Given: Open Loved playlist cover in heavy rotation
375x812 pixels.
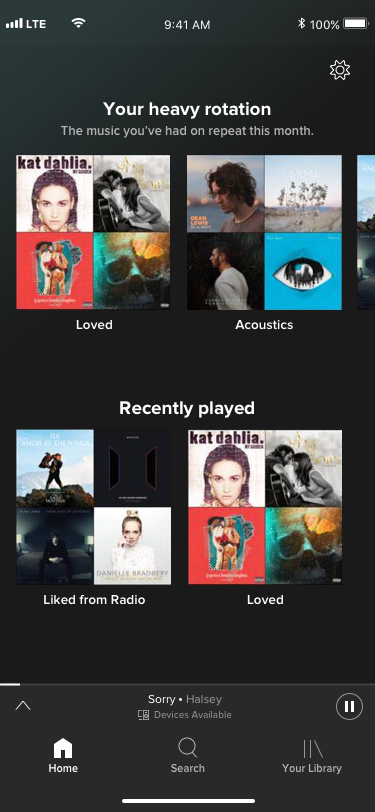Looking at the screenshot, I should (93, 232).
